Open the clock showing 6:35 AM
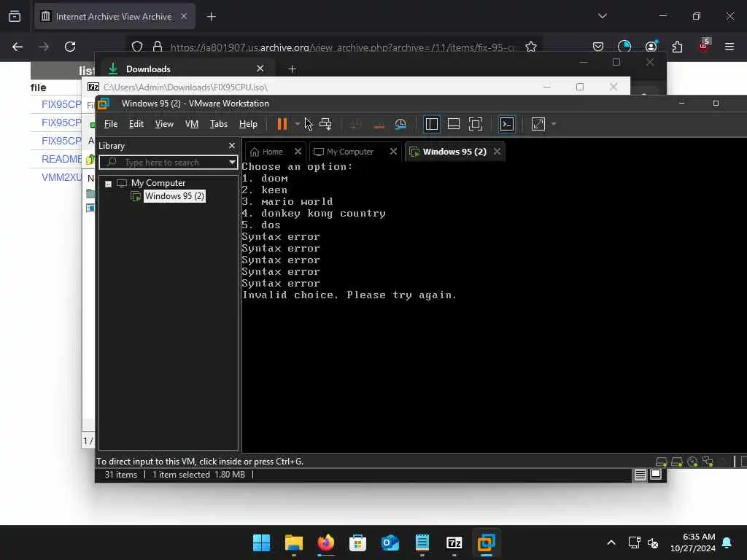 click(x=693, y=542)
